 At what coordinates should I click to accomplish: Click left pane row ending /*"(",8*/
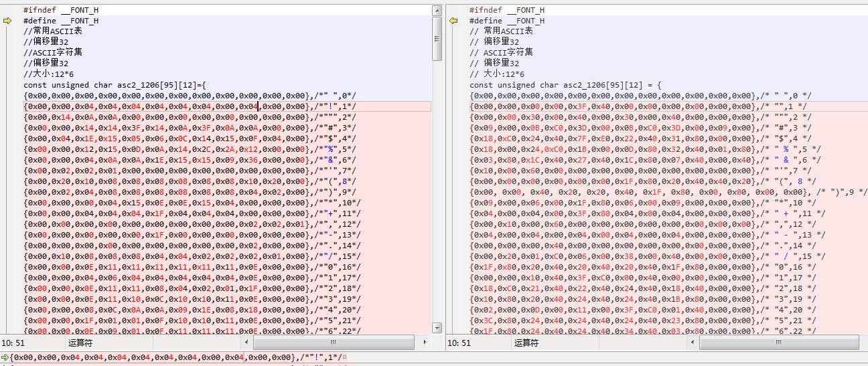(x=190, y=181)
